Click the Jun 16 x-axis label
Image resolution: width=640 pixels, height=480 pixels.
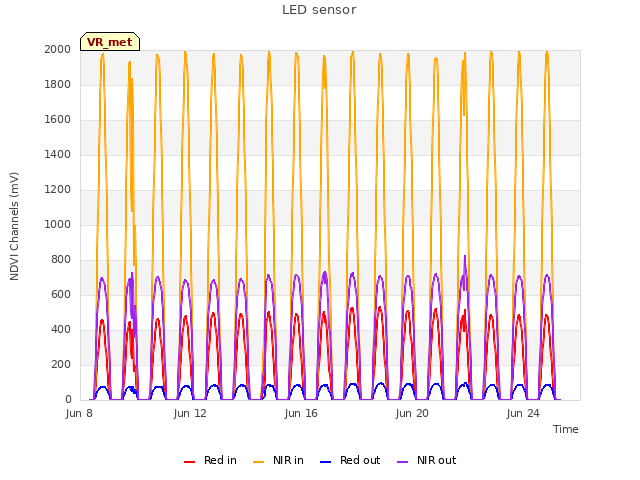[301, 413]
